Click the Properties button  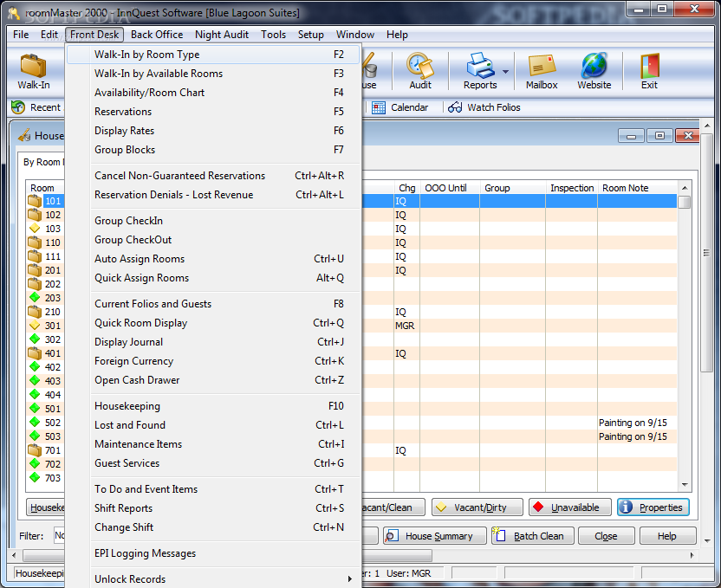[x=653, y=507]
